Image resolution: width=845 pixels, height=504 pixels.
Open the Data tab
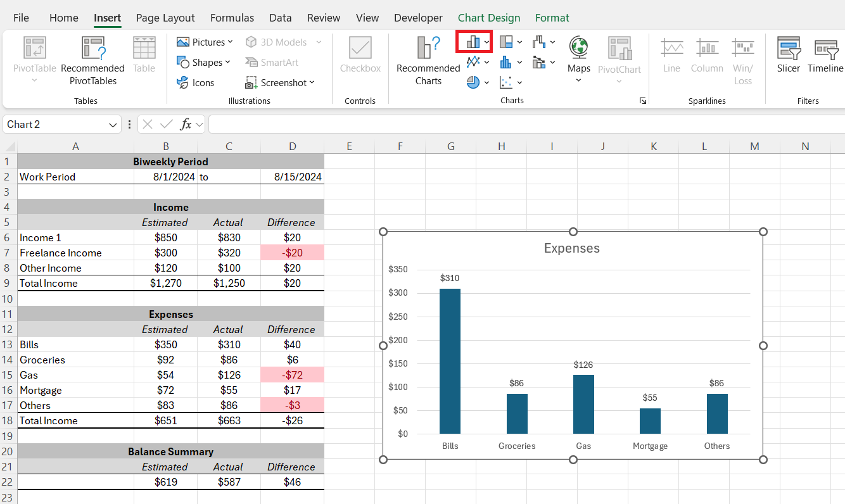click(281, 18)
